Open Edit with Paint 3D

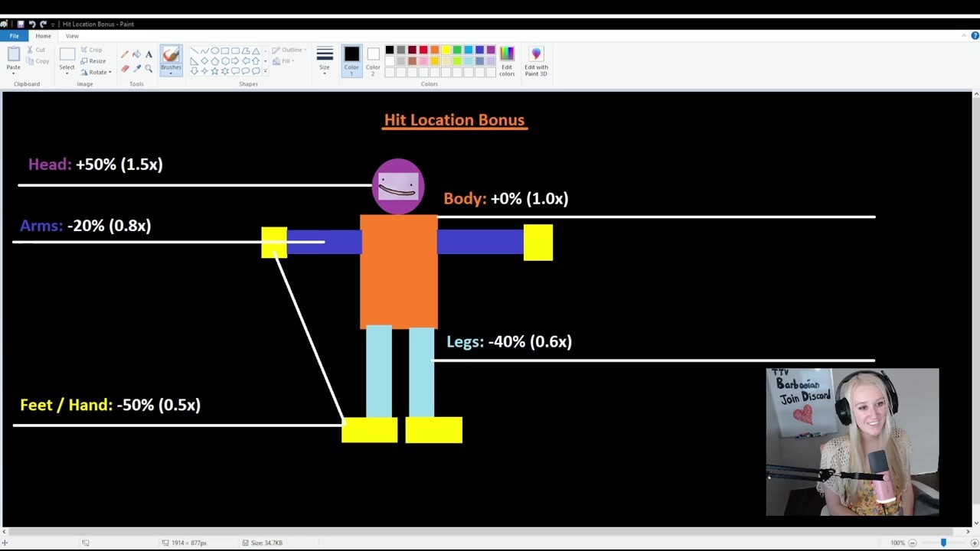point(536,60)
